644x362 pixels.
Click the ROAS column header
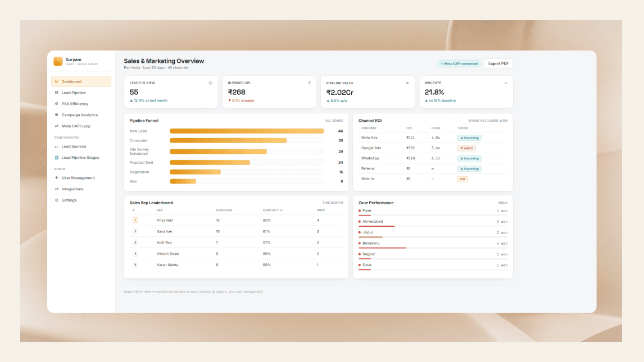pyautogui.click(x=436, y=128)
